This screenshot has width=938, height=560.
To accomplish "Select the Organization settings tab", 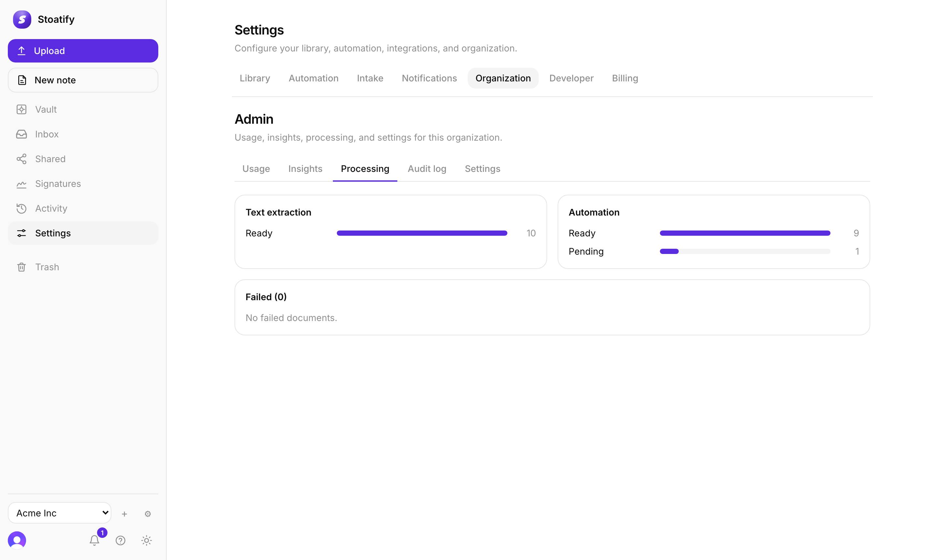I will pos(503,78).
